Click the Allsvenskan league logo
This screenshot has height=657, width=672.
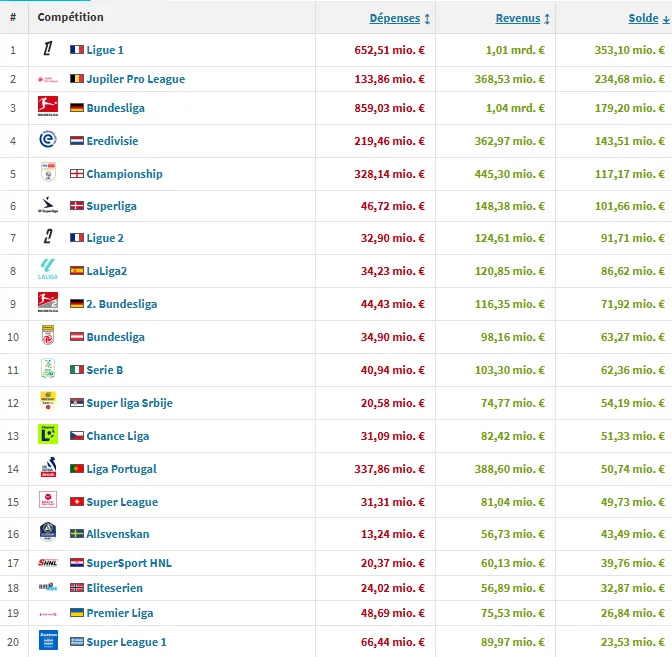tap(47, 534)
